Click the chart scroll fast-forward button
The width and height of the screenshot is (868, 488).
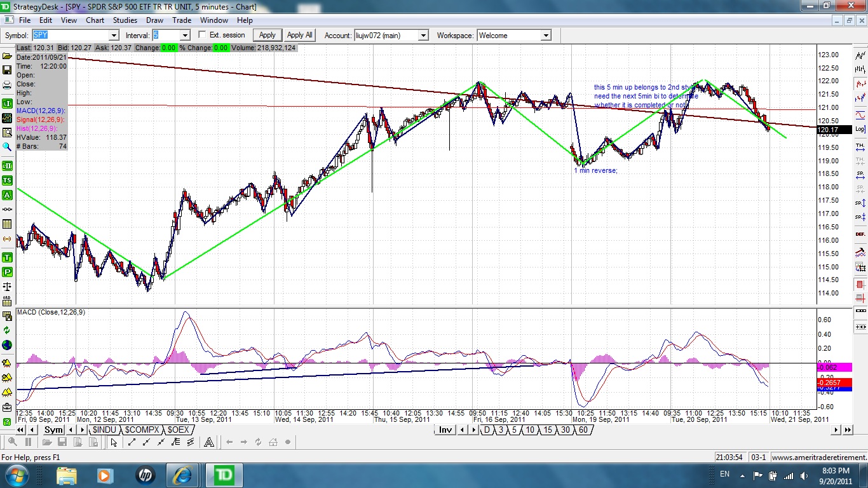pyautogui.click(x=848, y=430)
